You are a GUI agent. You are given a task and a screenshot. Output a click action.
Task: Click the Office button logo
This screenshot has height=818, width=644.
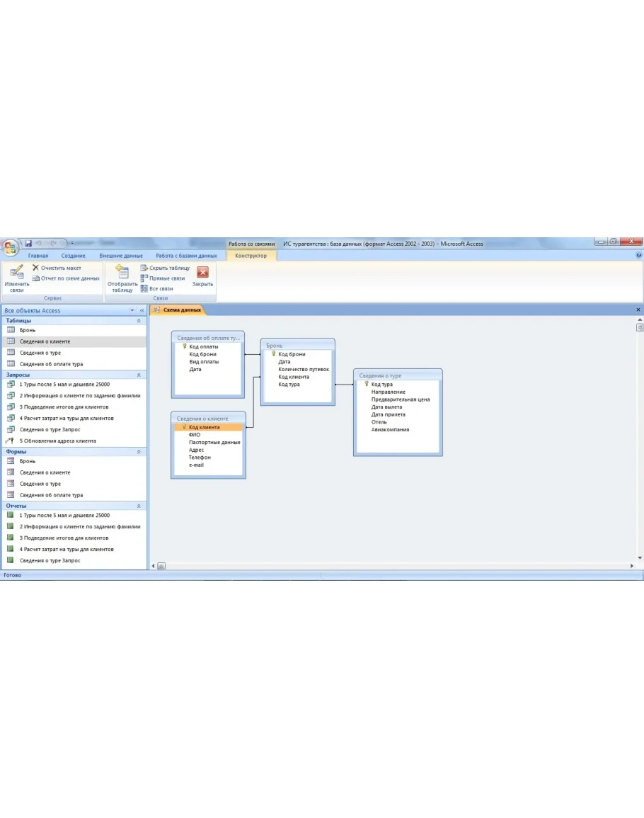point(10,247)
